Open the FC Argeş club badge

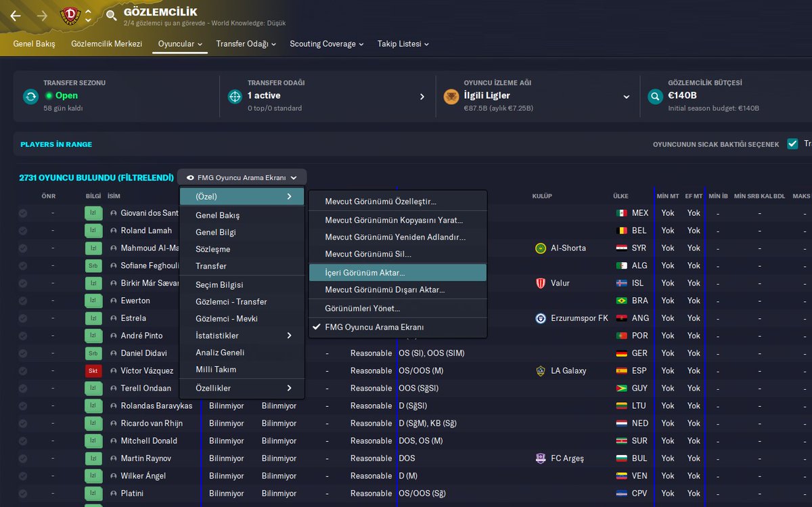pyautogui.click(x=540, y=458)
